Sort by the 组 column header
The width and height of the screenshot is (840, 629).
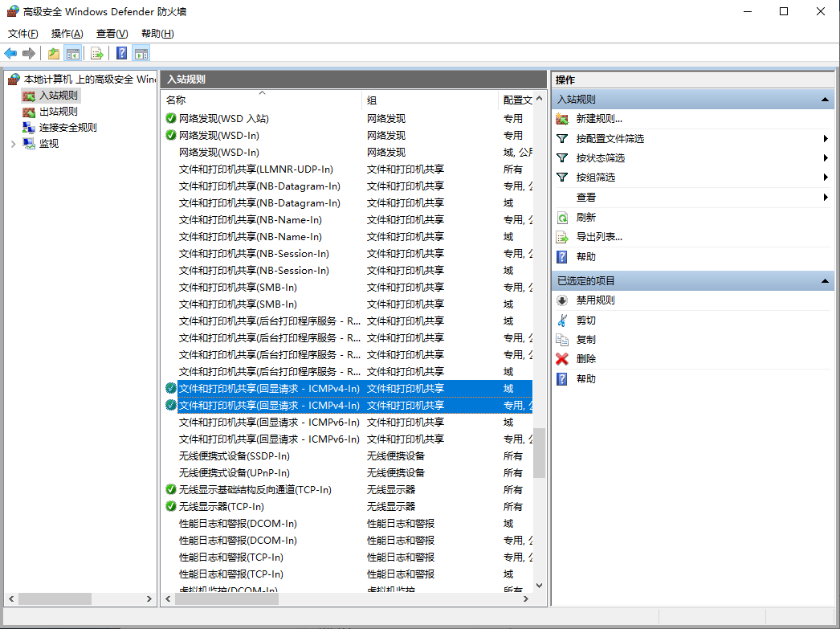pyautogui.click(x=430, y=100)
